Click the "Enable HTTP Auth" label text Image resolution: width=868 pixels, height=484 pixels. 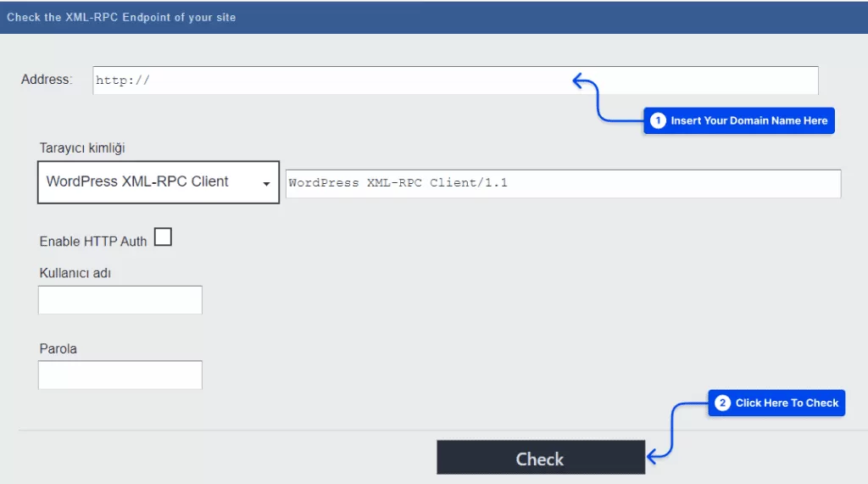(x=93, y=242)
